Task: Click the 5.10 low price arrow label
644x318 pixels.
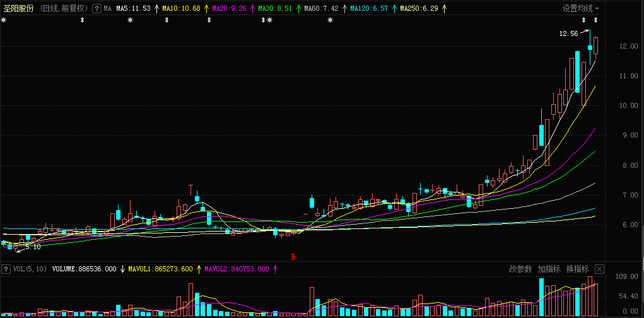Action: point(33,247)
